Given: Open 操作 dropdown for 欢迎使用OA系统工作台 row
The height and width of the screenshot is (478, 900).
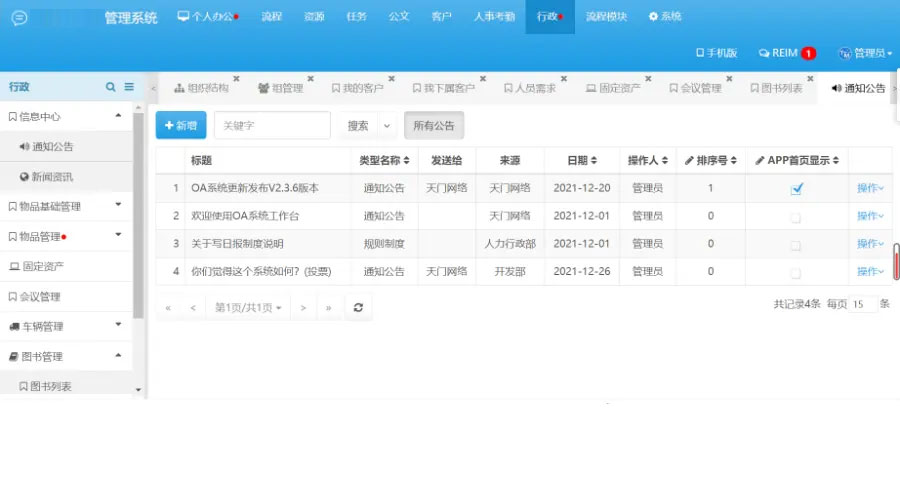Looking at the screenshot, I should click(x=870, y=216).
